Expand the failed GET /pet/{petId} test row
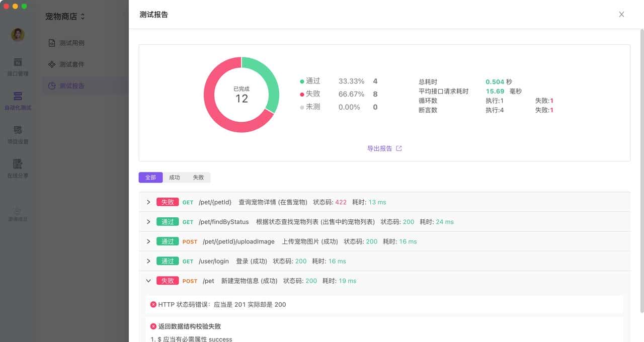This screenshot has height=342, width=644. [148, 202]
